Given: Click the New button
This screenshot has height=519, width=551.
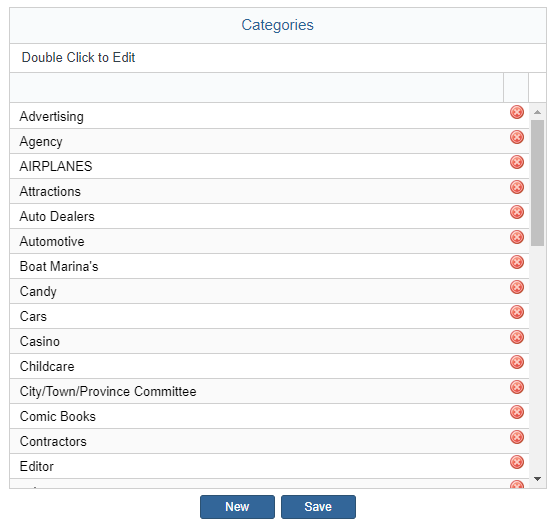Looking at the screenshot, I should (x=237, y=507).
